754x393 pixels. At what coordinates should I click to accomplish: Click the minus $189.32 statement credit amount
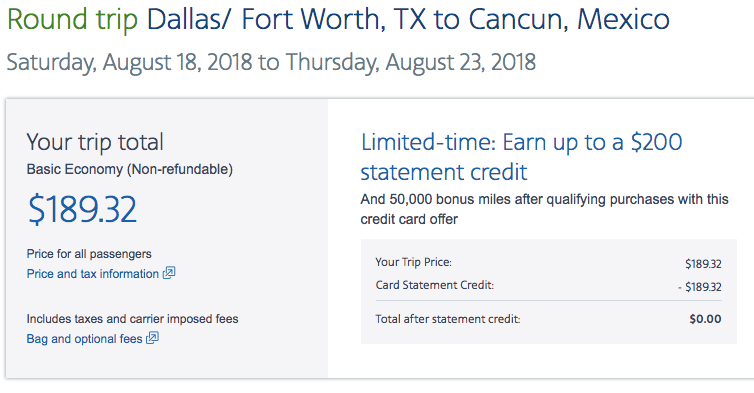point(700,287)
